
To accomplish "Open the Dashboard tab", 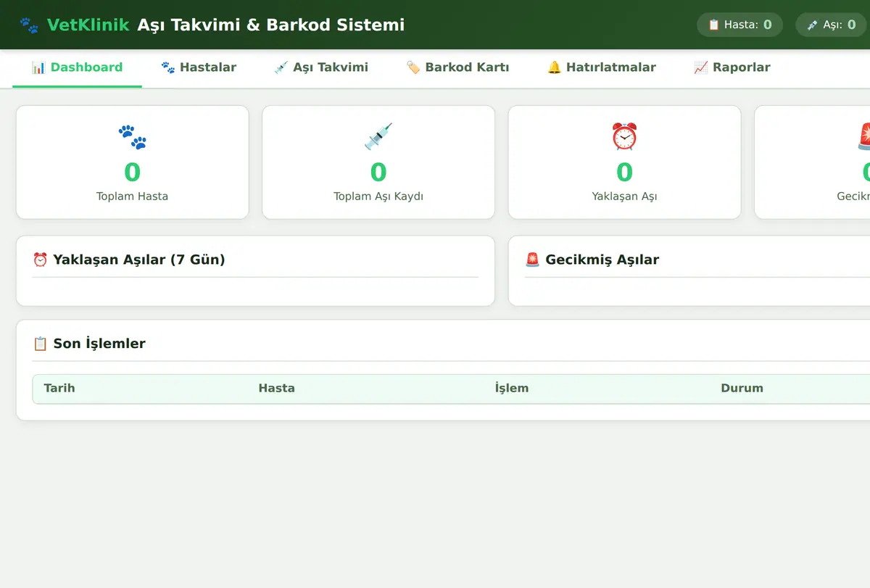I will (78, 67).
